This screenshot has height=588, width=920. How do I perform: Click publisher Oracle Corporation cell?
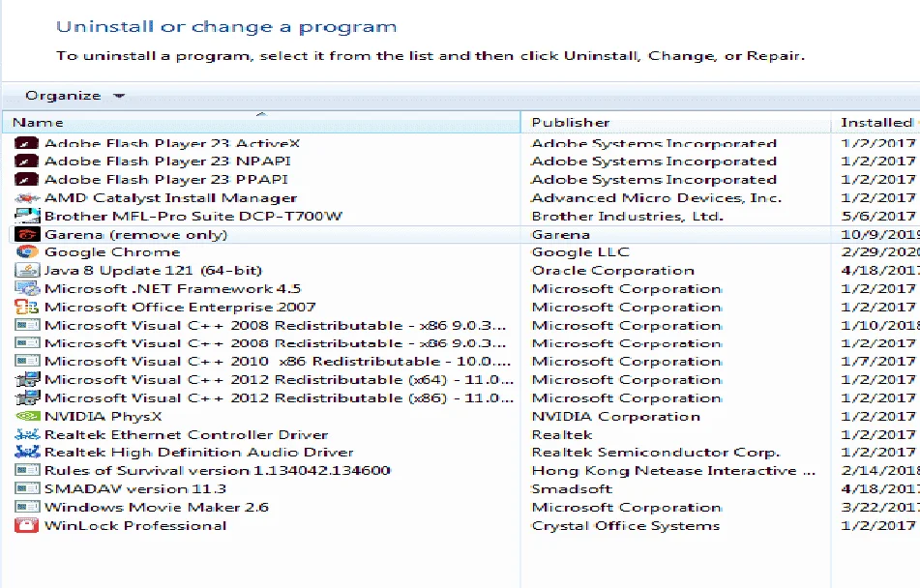click(612, 270)
